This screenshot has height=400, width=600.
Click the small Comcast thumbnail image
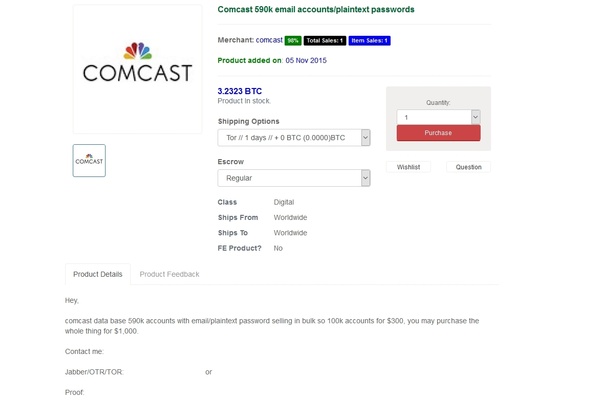point(89,160)
